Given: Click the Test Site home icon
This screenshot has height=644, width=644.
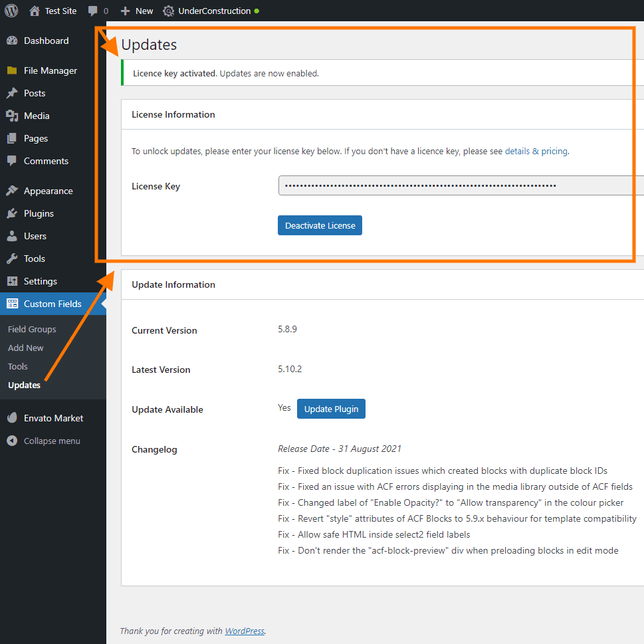Looking at the screenshot, I should (35, 11).
